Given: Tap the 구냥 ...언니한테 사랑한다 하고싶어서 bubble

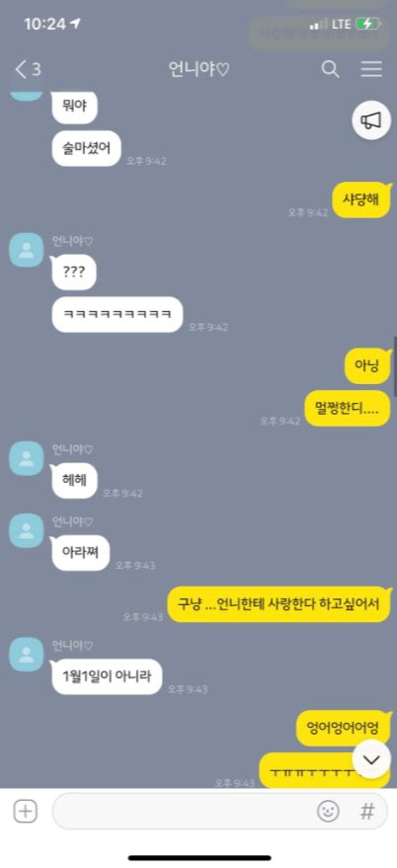Looking at the screenshot, I should [x=279, y=604].
